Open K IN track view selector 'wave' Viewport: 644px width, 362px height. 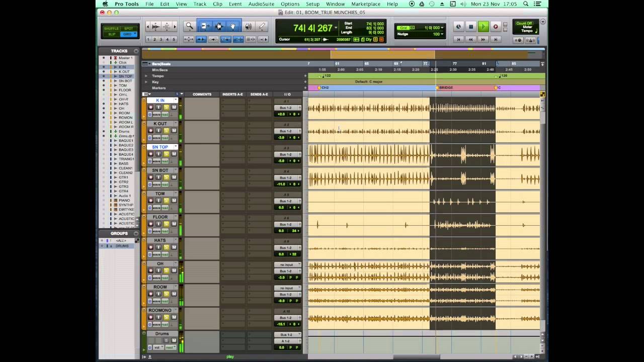156,115
